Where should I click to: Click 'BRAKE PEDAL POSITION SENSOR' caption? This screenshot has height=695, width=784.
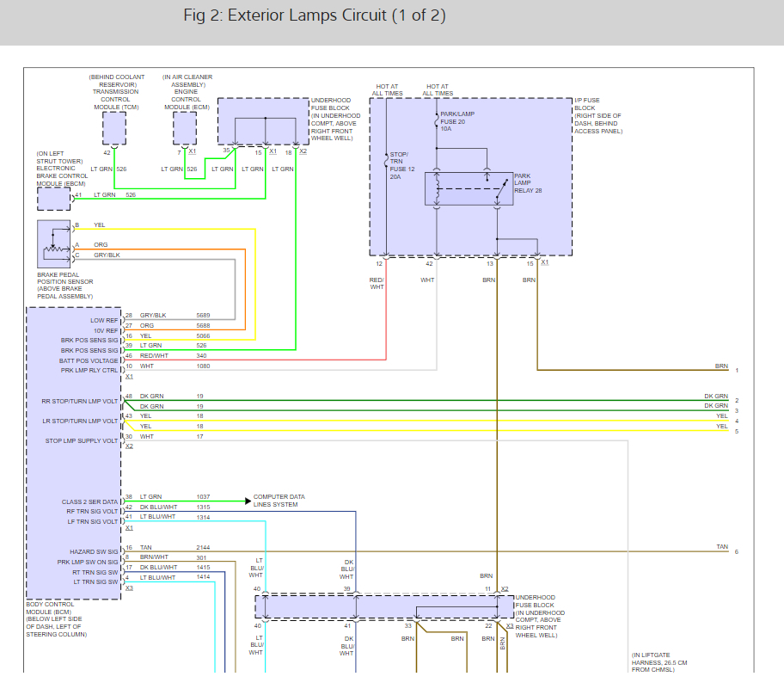click(65, 286)
